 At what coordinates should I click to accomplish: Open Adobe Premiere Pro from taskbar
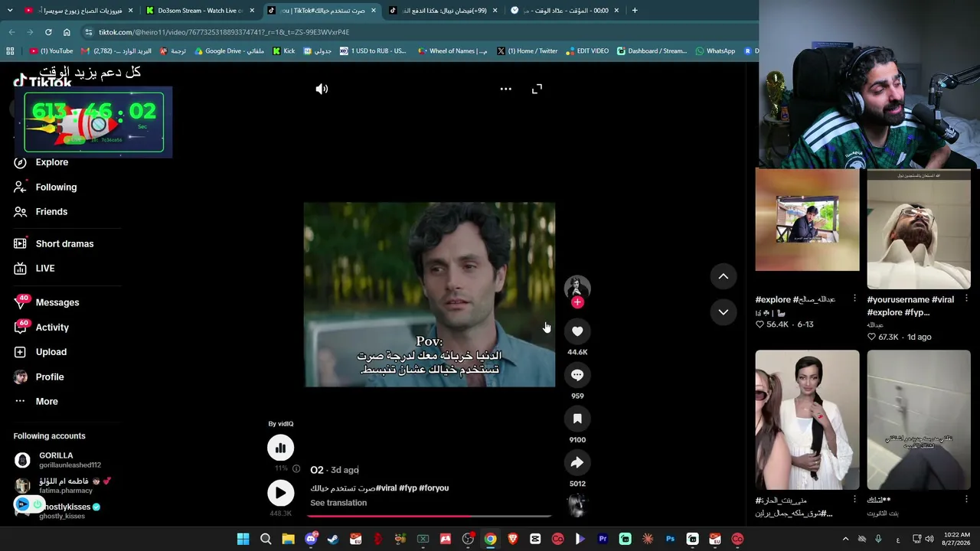[x=603, y=539]
